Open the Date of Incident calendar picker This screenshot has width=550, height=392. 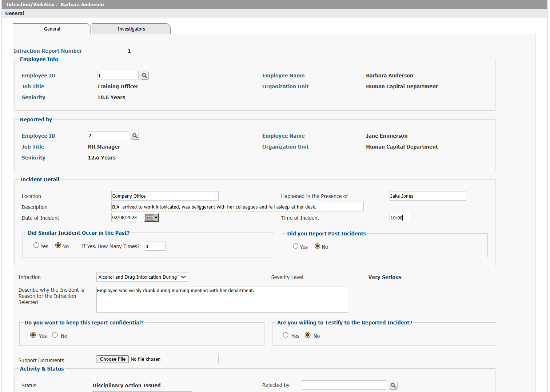(152, 218)
